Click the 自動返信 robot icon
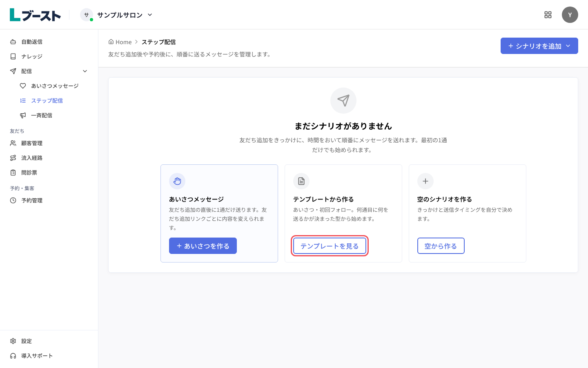This screenshot has width=588, height=368. tap(13, 42)
